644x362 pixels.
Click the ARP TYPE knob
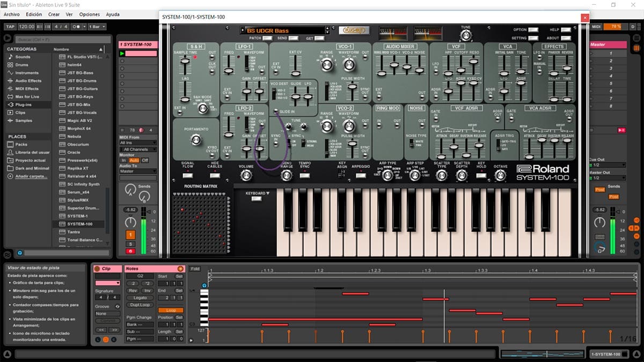pos(387,175)
